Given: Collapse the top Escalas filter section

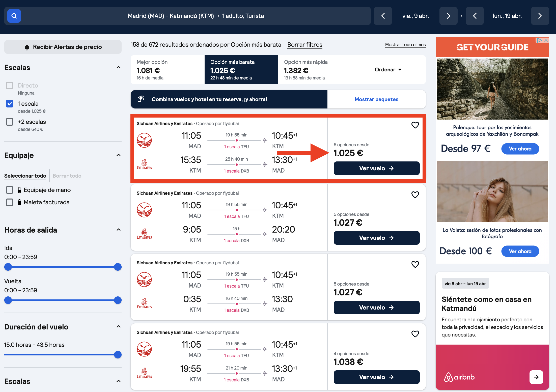Looking at the screenshot, I should coord(119,67).
